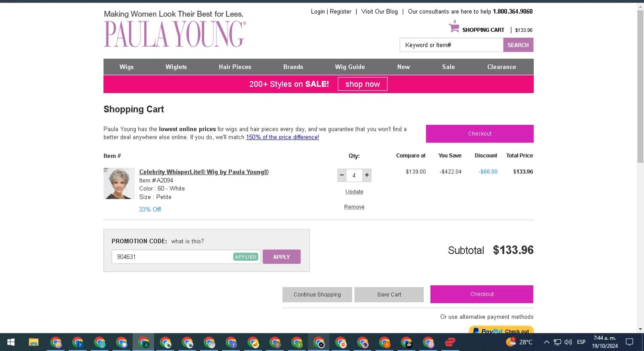This screenshot has height=351, width=644.
Task: Click the Save Cart button
Action: point(389,295)
